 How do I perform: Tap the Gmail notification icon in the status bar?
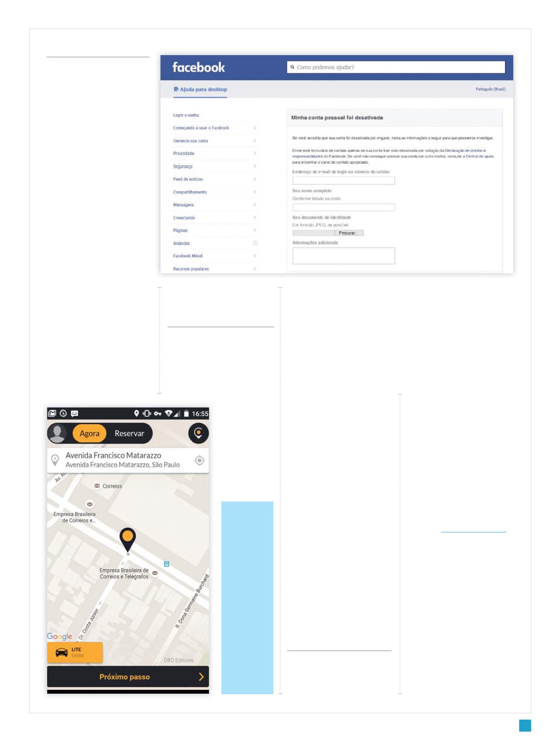[x=52, y=413]
